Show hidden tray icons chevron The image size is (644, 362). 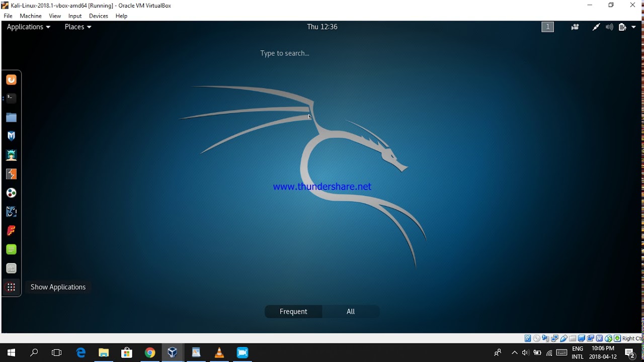point(514,353)
